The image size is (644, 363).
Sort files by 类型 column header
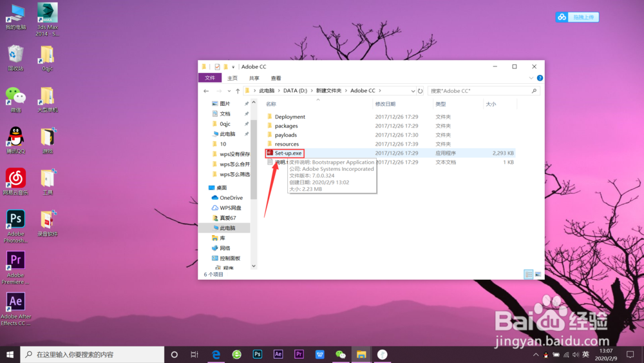[440, 104]
